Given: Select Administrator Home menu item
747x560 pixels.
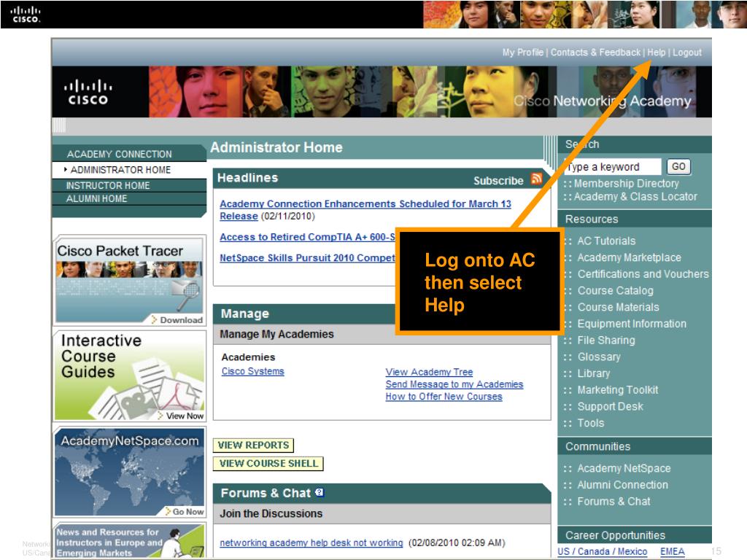Looking at the screenshot, I should 120,170.
